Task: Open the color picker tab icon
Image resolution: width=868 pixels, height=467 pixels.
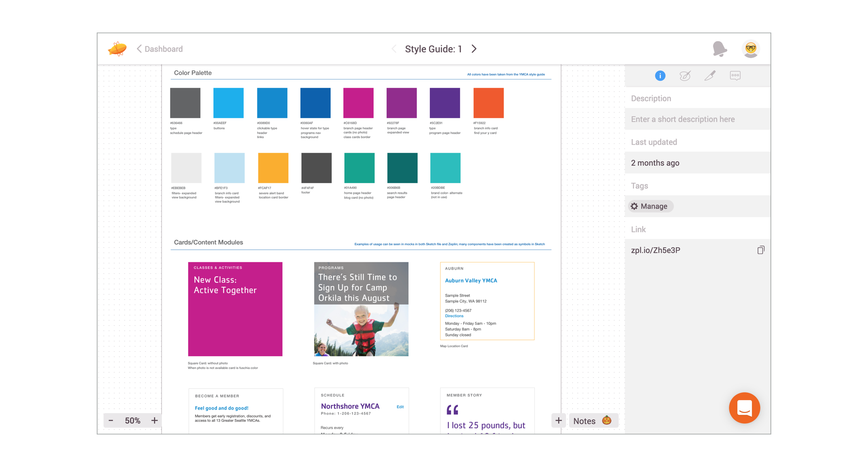Action: pyautogui.click(x=685, y=76)
